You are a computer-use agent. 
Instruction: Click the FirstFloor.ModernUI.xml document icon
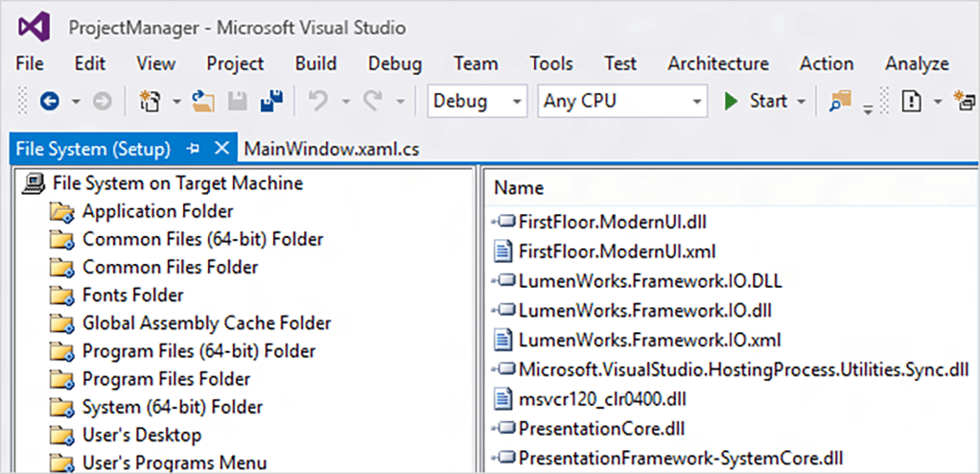pos(503,250)
